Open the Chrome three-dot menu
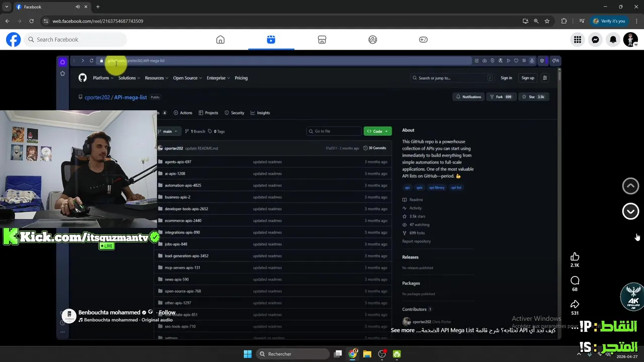644x362 pixels. pos(636,21)
